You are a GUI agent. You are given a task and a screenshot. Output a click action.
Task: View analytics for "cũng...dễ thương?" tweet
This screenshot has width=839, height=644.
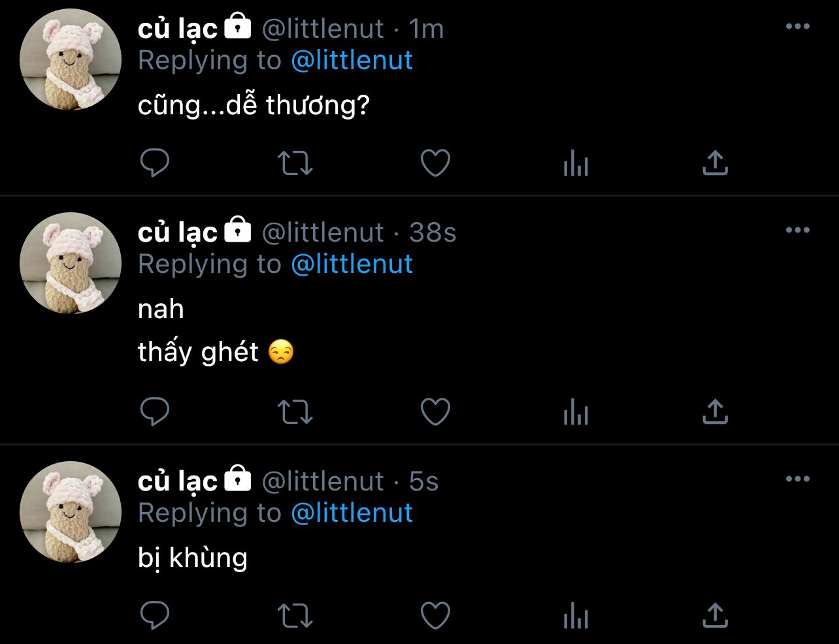pyautogui.click(x=576, y=163)
